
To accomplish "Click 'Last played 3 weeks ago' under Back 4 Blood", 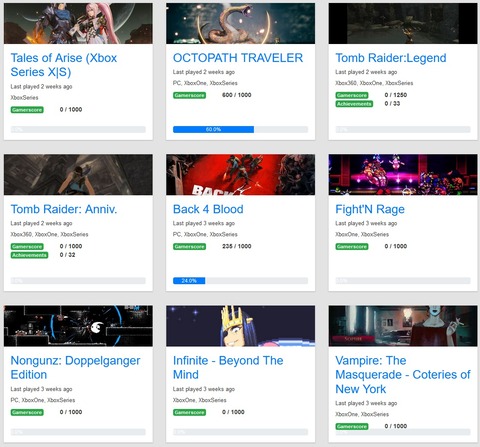I will click(204, 223).
